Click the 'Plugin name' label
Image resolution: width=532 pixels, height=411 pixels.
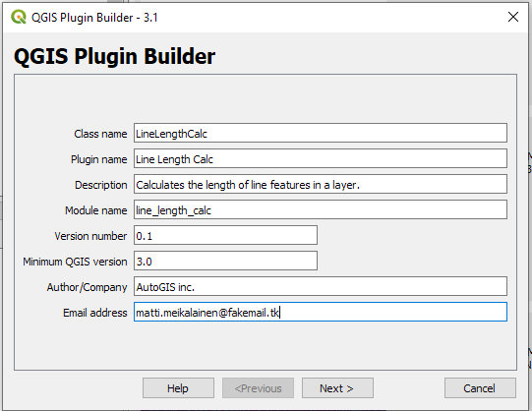[98, 159]
